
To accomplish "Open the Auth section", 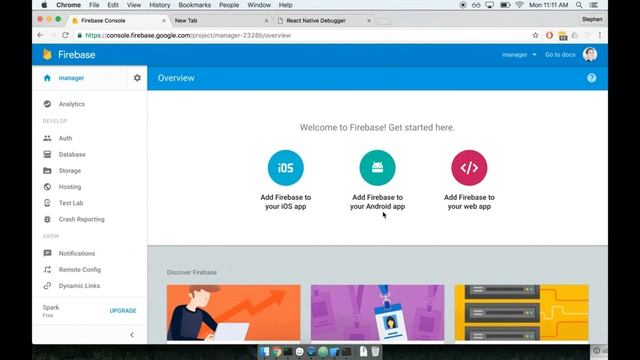I will coord(65,138).
